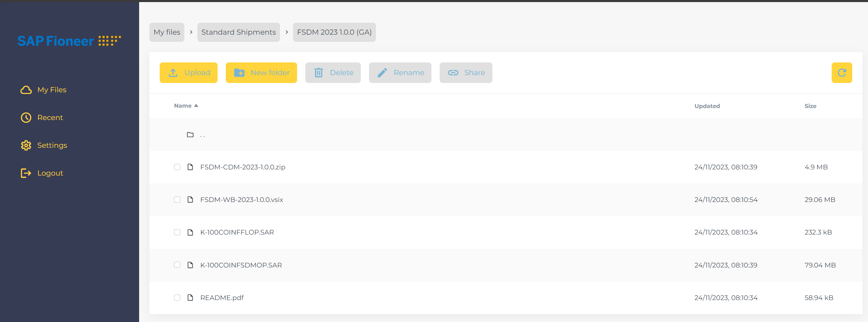Click the clock icon beside Recent
The width and height of the screenshot is (868, 322).
(x=26, y=118)
